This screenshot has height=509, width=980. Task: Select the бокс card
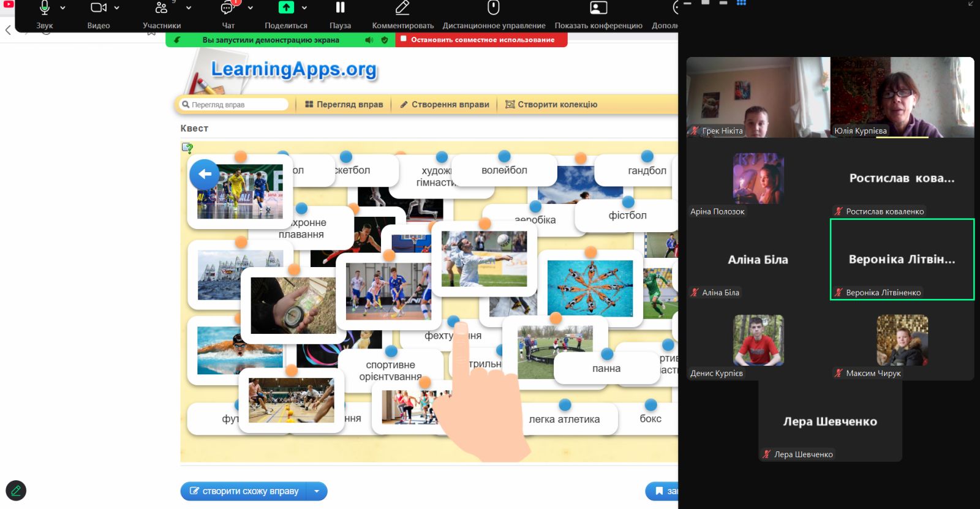click(x=650, y=419)
